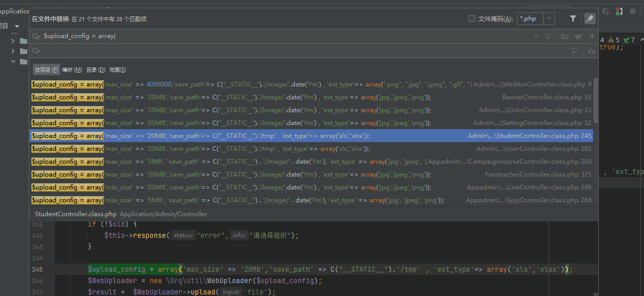Image resolution: width=644 pixels, height=296 pixels.
Task: Select the SpjyController.class.php 268 result row
Action: [311, 200]
